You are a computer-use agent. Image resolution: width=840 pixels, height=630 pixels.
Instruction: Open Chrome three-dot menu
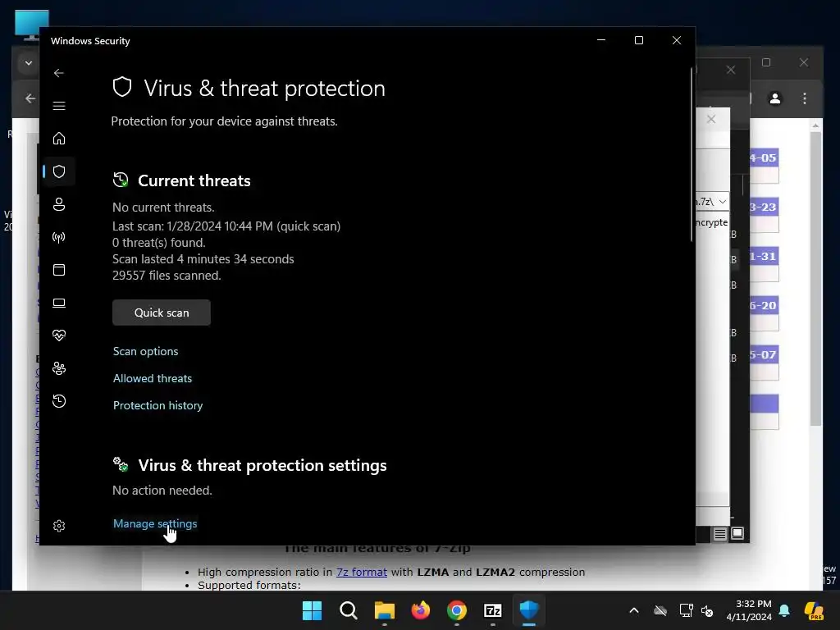click(x=805, y=98)
